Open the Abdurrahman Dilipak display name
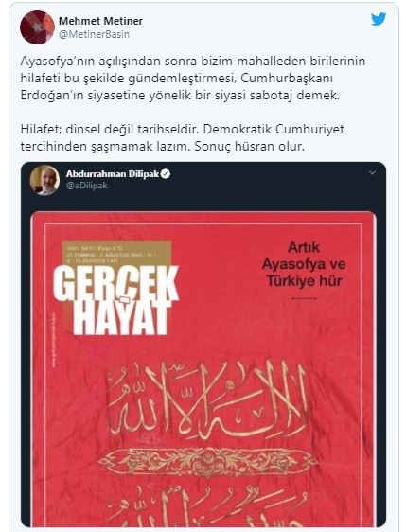Image resolution: width=406 pixels, height=532 pixels. click(x=113, y=174)
